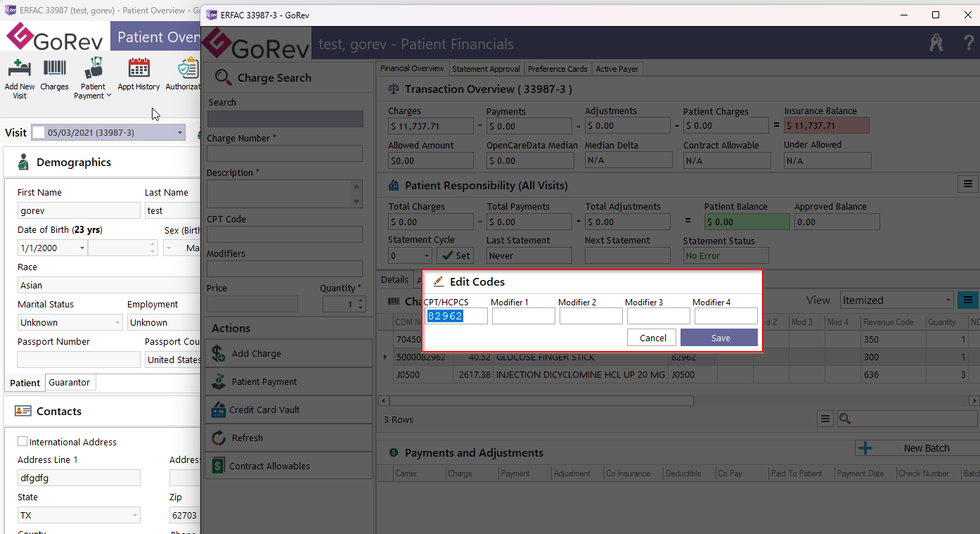Click Modifier 1 field
Image resolution: width=980 pixels, height=534 pixels.
tap(524, 316)
